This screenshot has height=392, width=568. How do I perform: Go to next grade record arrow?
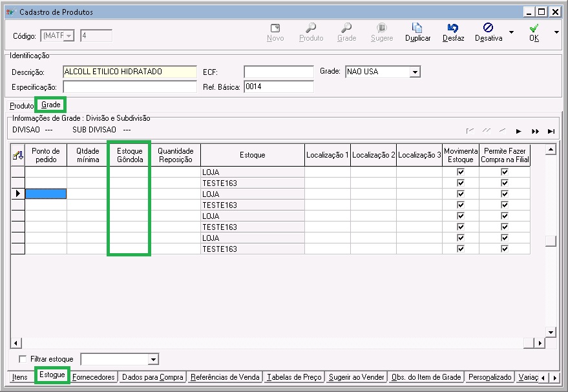point(519,131)
